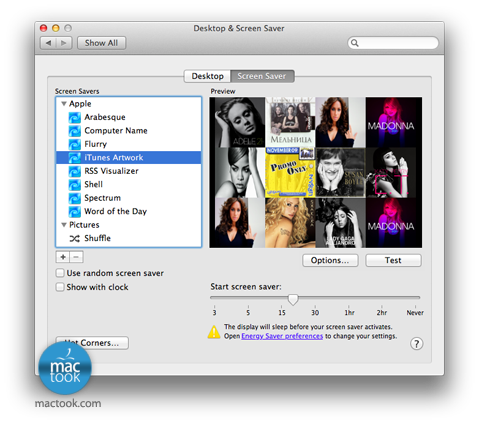Image resolution: width=479 pixels, height=424 pixels.
Task: Click the iTunes Artwork screen saver icon
Action: tap(75, 158)
